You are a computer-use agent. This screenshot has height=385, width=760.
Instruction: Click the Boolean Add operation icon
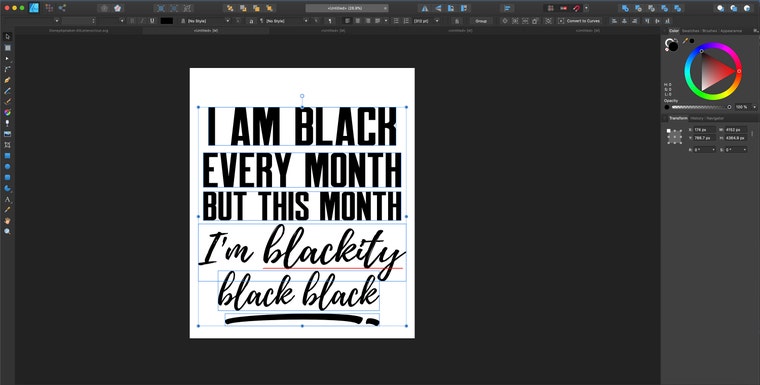tap(625, 8)
